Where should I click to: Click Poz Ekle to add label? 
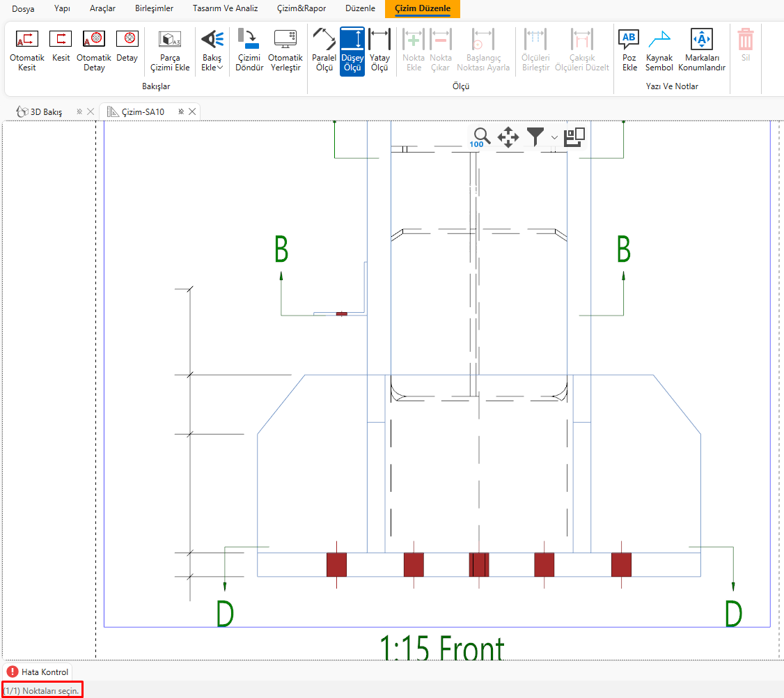(629, 50)
